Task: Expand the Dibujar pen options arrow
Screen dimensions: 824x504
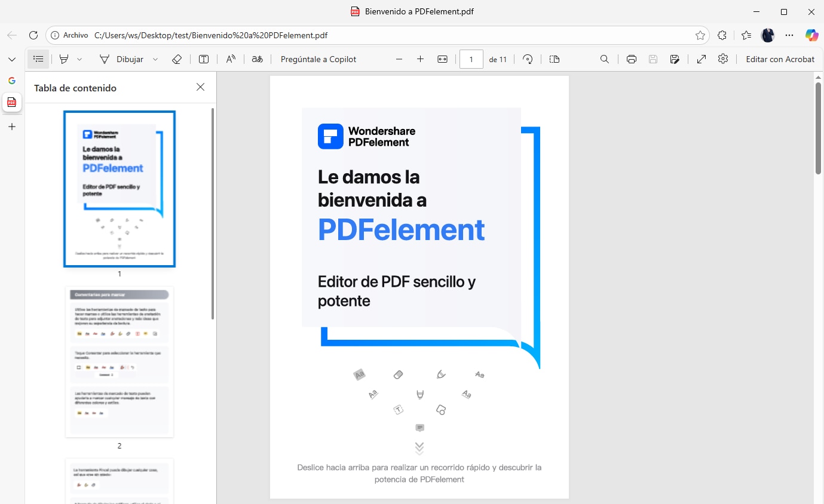Action: click(x=155, y=59)
